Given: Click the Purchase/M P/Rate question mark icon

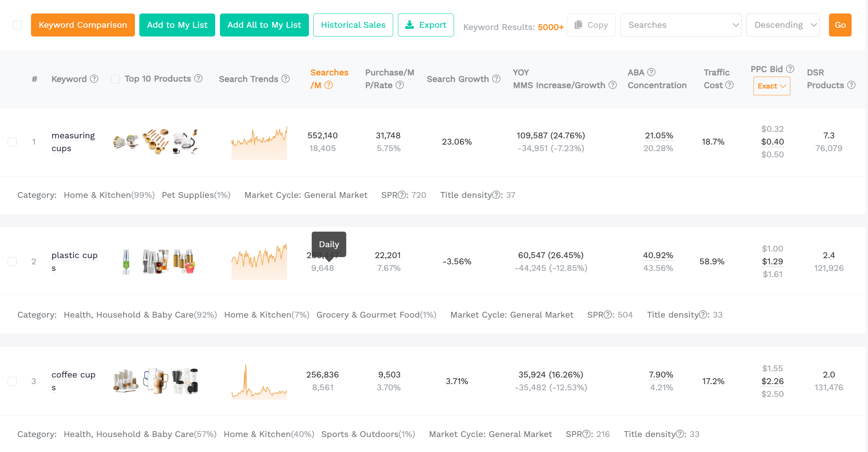Looking at the screenshot, I should [x=400, y=85].
